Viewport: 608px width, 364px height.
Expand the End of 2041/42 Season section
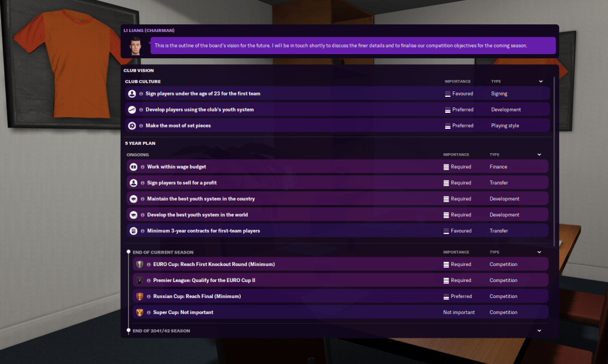point(539,331)
